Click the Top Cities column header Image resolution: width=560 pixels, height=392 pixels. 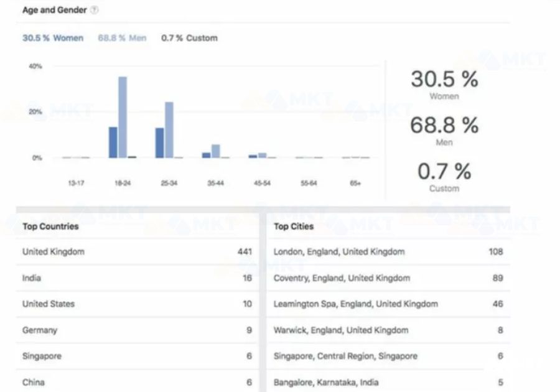(x=294, y=226)
